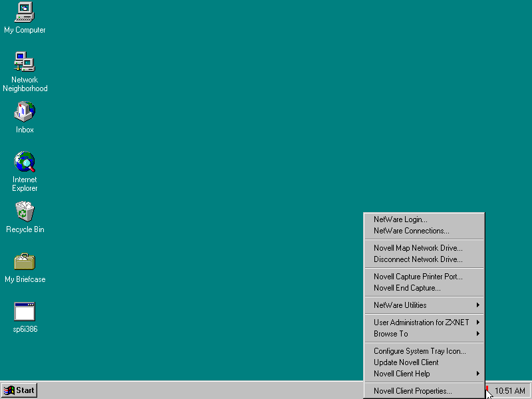
Task: Select the My Computer desktop icon
Action: point(25,18)
